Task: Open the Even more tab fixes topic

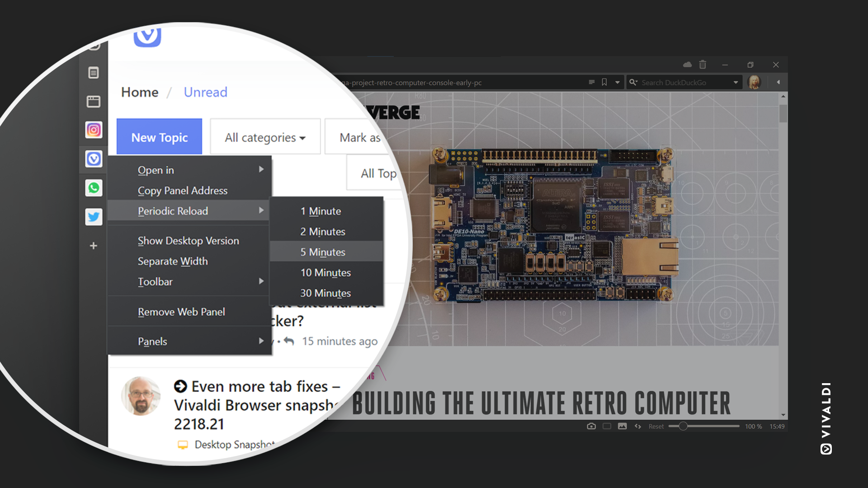Action: 257,405
